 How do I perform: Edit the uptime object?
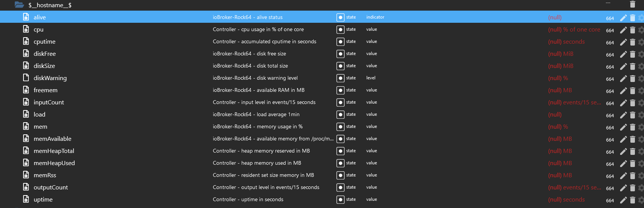(x=623, y=200)
